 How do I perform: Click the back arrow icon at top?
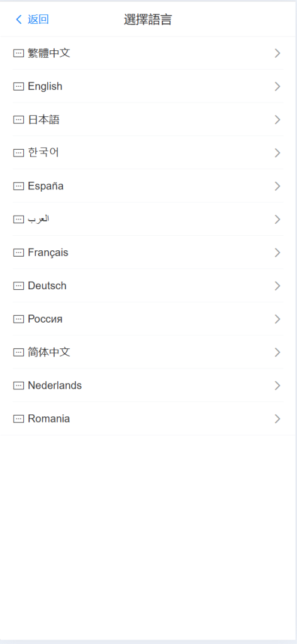click(18, 19)
